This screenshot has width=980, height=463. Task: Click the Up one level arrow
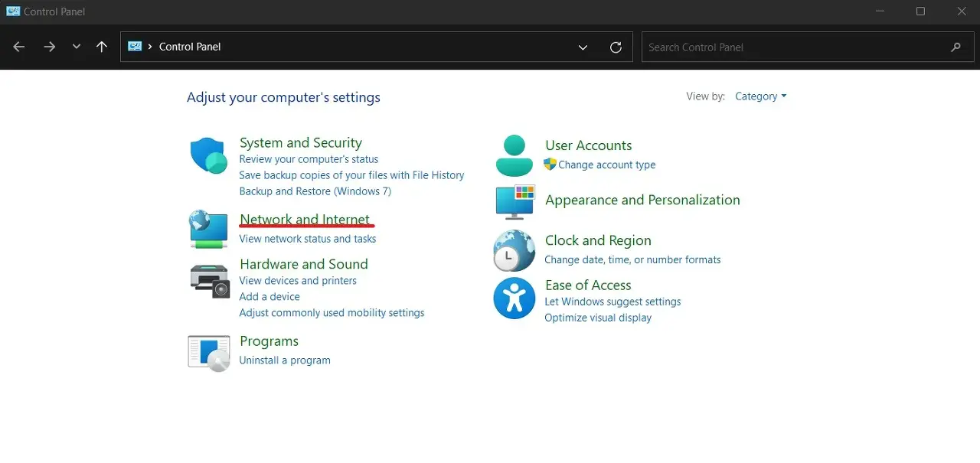click(x=102, y=47)
